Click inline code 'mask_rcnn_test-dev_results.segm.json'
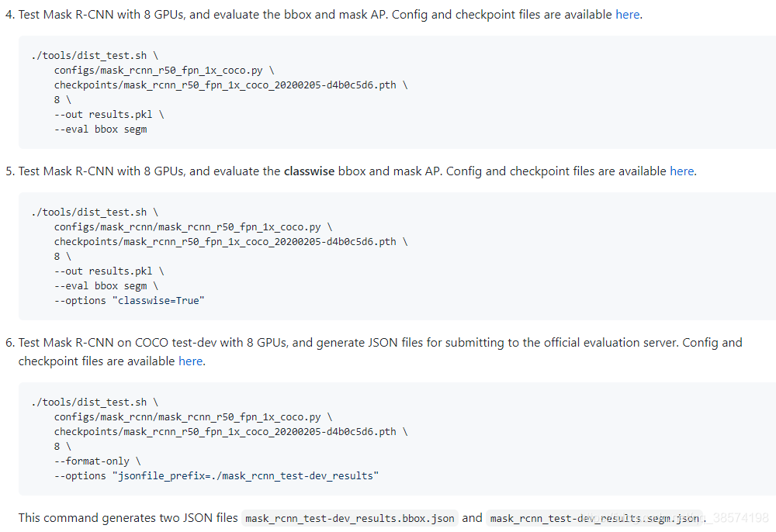The width and height of the screenshot is (776, 532). [x=594, y=519]
